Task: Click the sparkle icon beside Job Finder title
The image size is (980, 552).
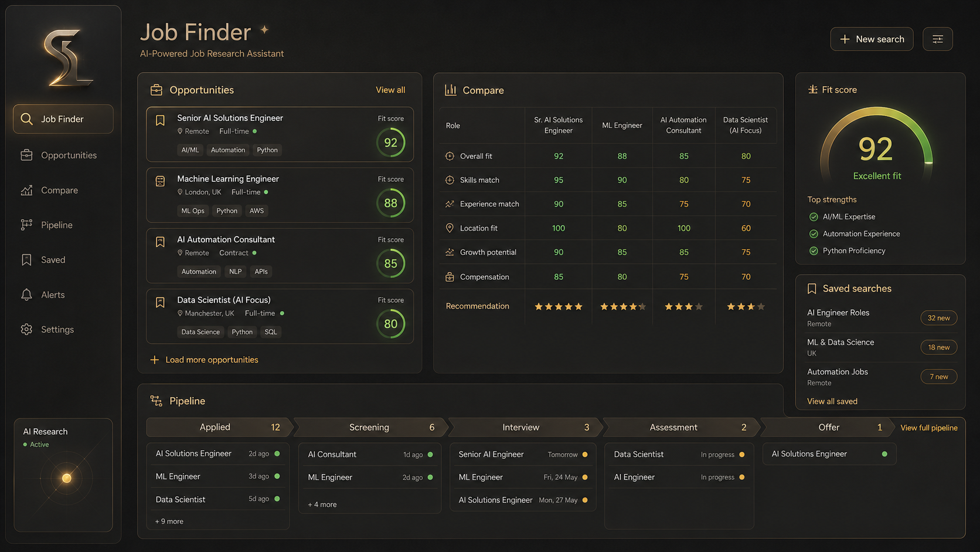Action: point(264,29)
